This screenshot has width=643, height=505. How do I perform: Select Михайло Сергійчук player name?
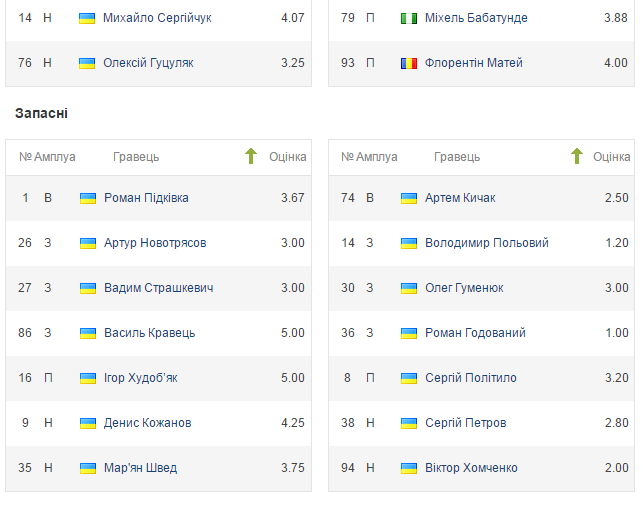pos(157,18)
